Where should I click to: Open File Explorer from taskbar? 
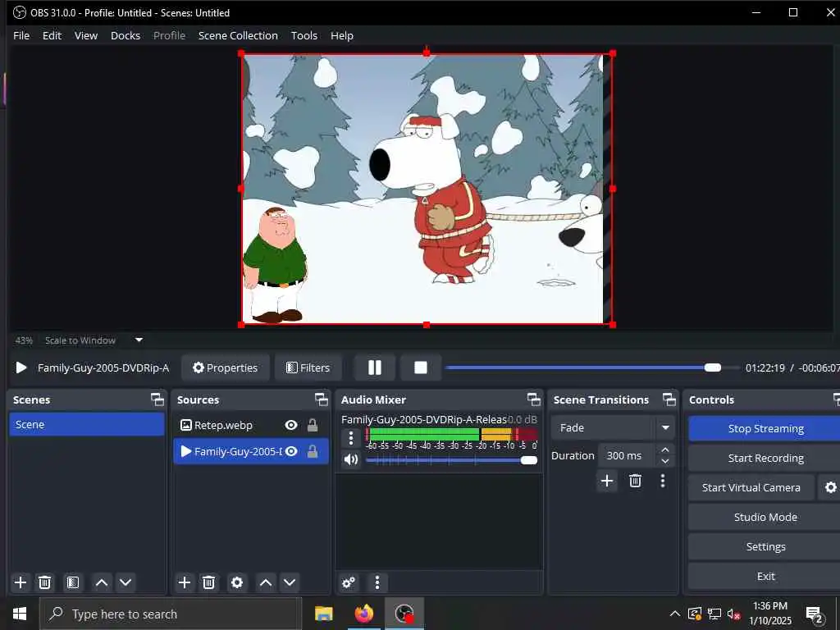323,614
